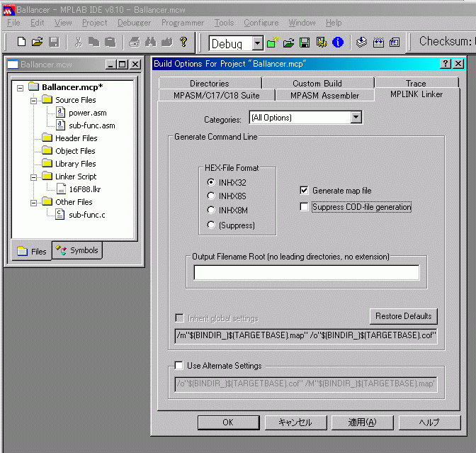Screen dimensions: 476x453
Task: Select the INHX8S hex format option
Action: click(x=211, y=196)
